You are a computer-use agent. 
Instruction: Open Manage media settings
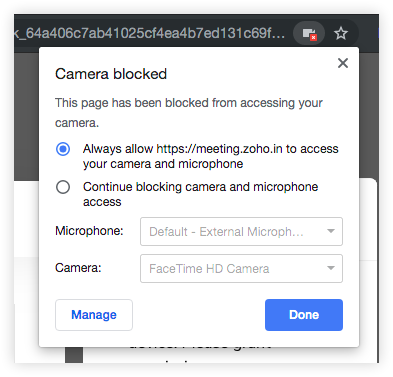pos(94,315)
